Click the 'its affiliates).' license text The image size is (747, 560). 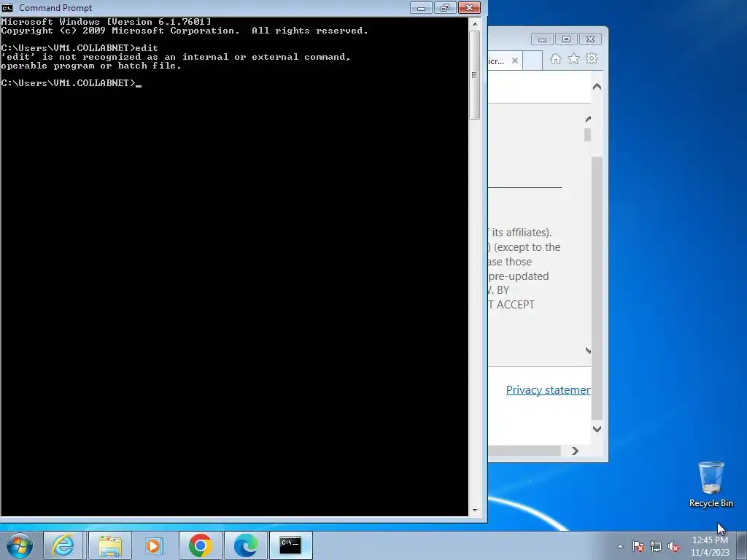tap(520, 233)
